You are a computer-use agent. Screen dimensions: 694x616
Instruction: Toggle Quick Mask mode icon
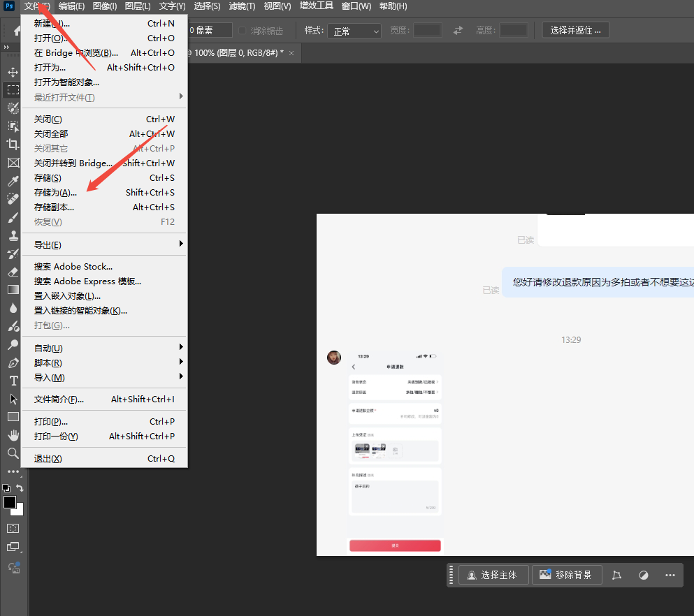(13, 527)
